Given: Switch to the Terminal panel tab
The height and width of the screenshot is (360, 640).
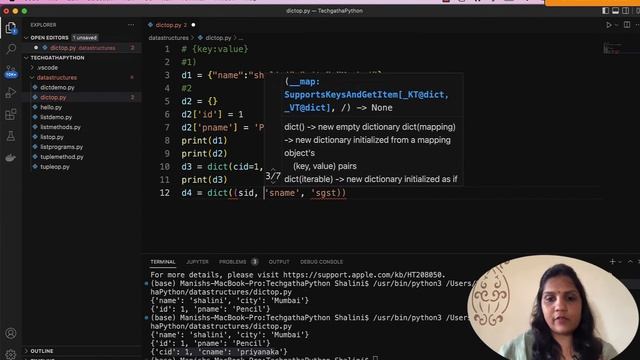Looking at the screenshot, I should 162,262.
